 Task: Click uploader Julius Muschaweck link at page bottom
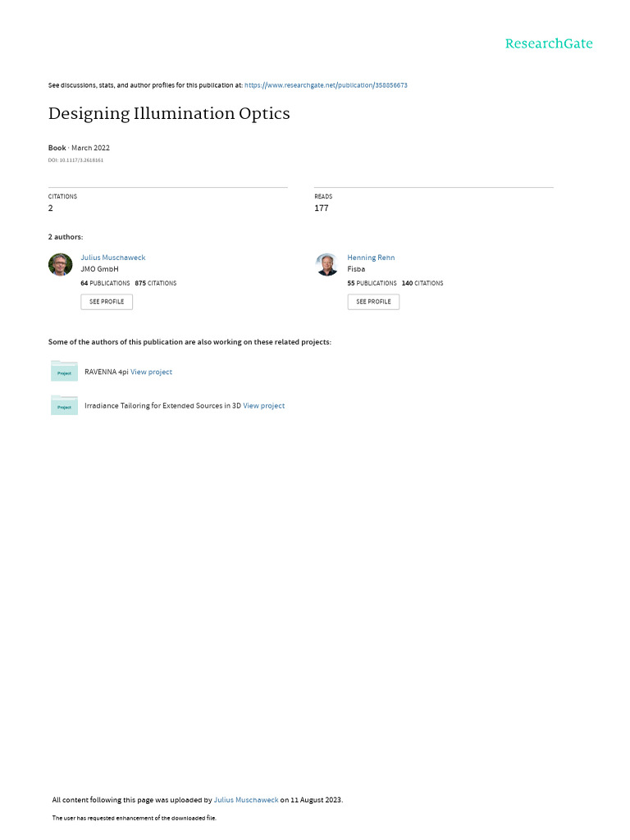click(x=245, y=799)
